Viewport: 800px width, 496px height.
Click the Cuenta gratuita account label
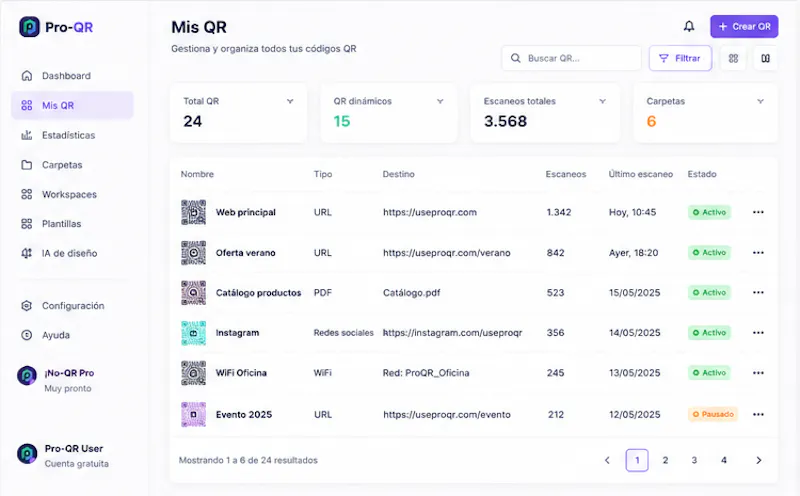click(77, 464)
